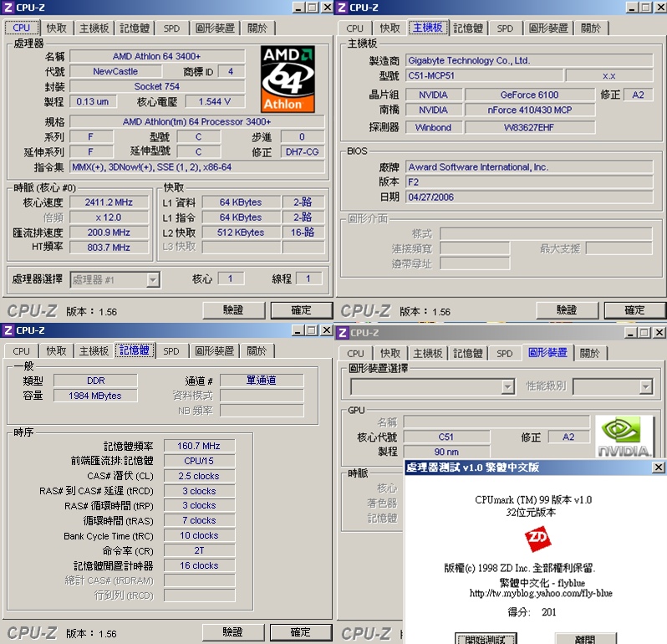Open 關於 tab in the CPU window
667x644 pixels.
[257, 28]
